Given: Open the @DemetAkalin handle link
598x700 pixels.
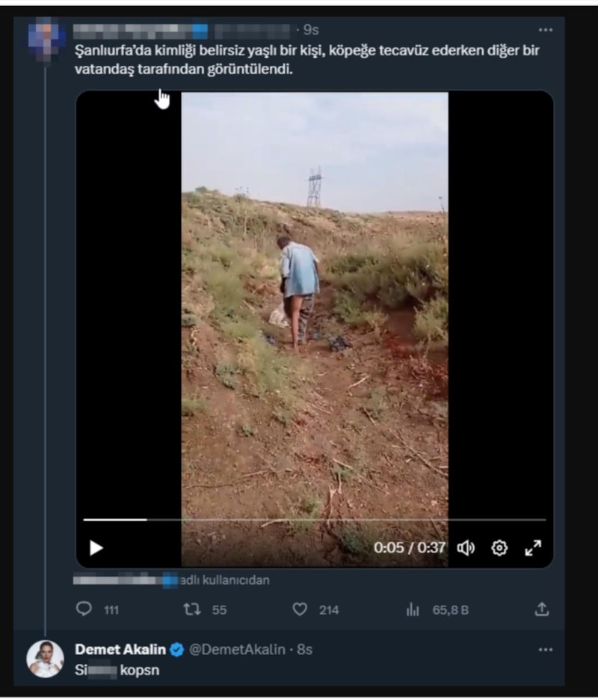Looking at the screenshot, I should 237,650.
